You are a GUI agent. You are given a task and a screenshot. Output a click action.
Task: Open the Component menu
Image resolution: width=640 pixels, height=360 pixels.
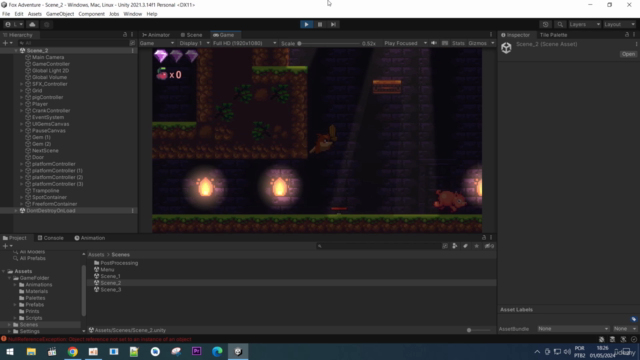[x=91, y=14]
